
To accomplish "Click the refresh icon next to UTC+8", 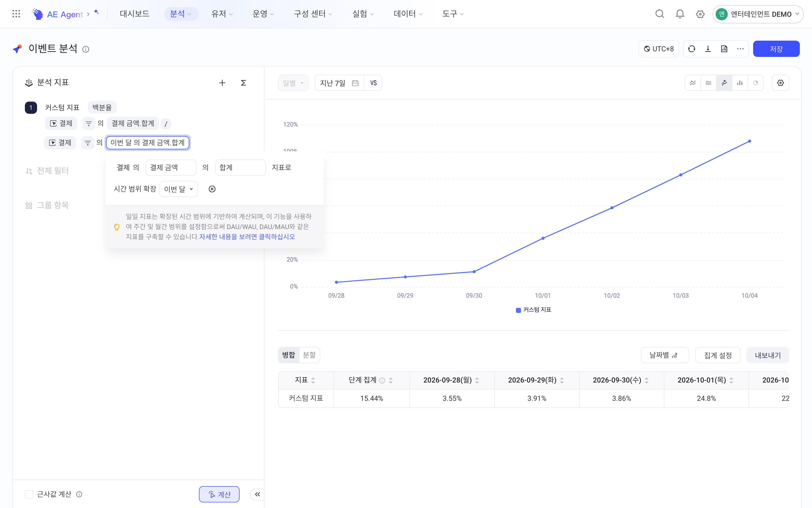I will pyautogui.click(x=691, y=49).
